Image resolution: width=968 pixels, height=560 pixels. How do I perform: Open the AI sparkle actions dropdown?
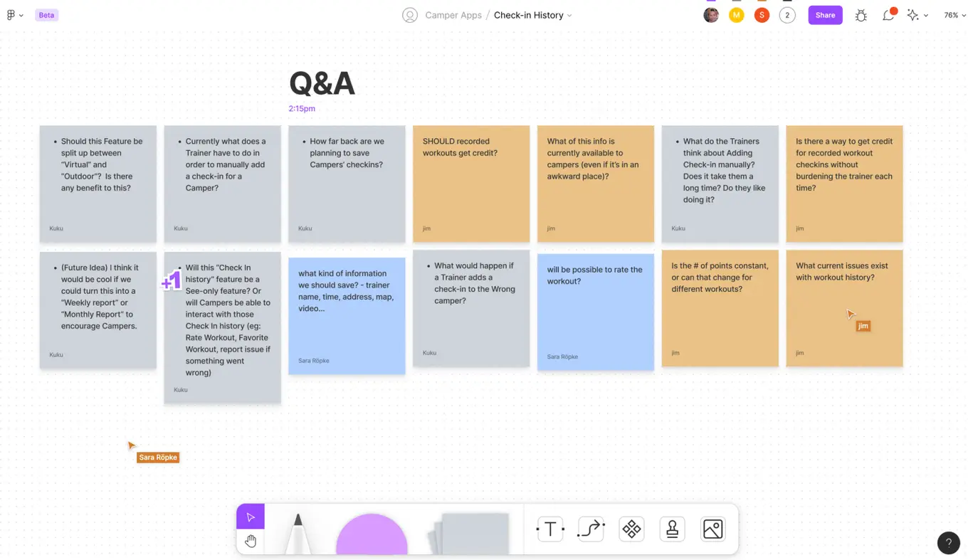tap(917, 15)
